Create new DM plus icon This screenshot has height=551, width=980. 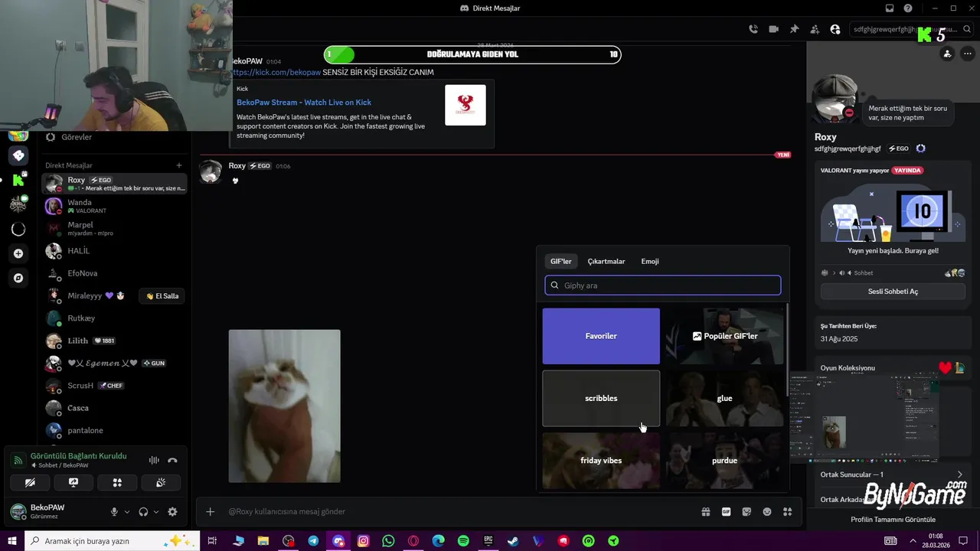179,165
